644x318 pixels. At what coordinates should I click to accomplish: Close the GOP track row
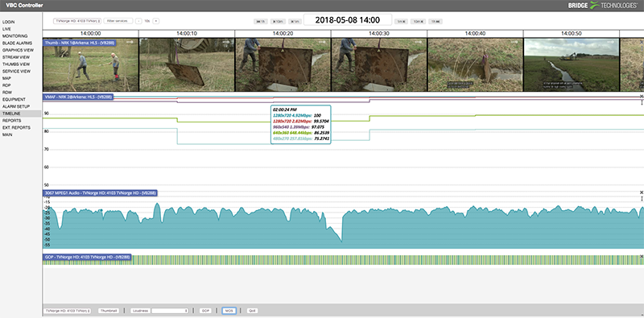[x=641, y=256]
